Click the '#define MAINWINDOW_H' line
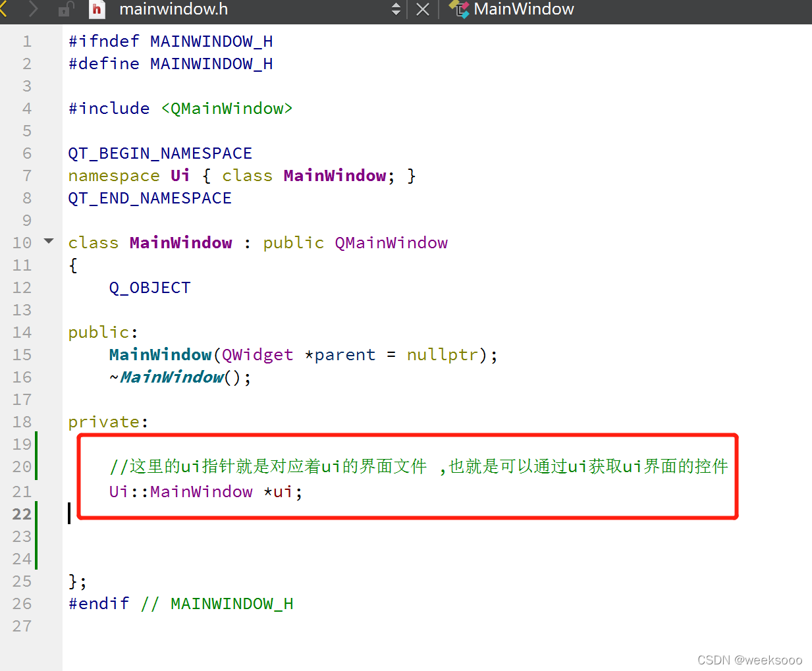Viewport: 812px width, 671px height. pyautogui.click(x=171, y=64)
